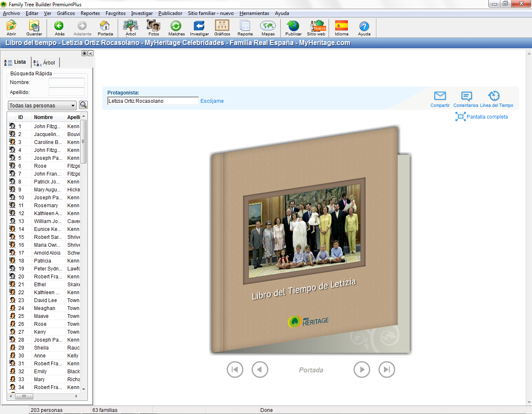Click the Matches toolbar icon

point(176,28)
